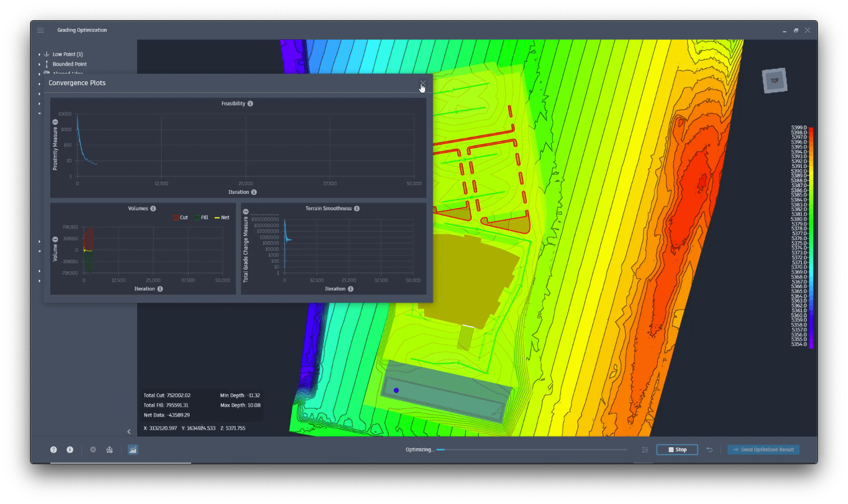Click the round button above Proximity Measure axis
The image size is (848, 504).
[55, 122]
